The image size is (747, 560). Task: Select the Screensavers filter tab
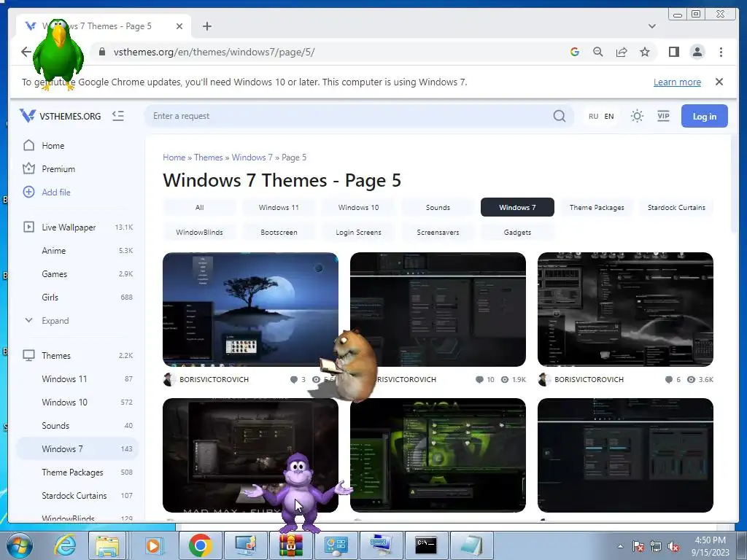pyautogui.click(x=438, y=232)
